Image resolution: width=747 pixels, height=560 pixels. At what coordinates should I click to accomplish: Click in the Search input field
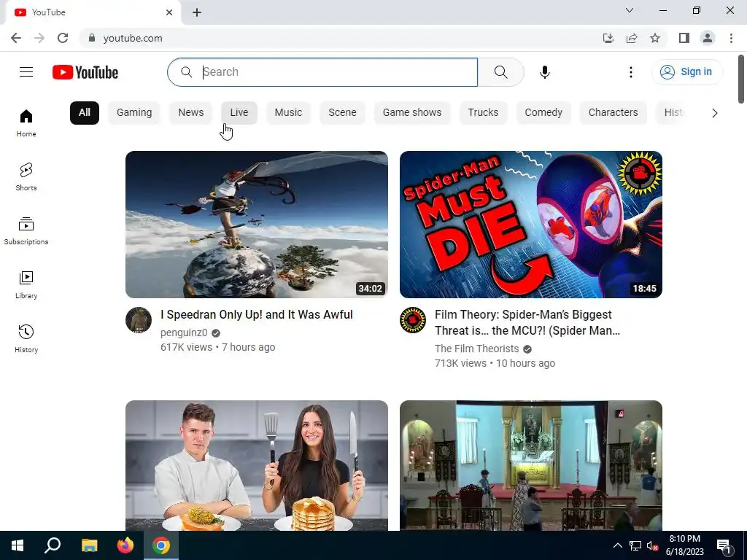[x=322, y=72]
